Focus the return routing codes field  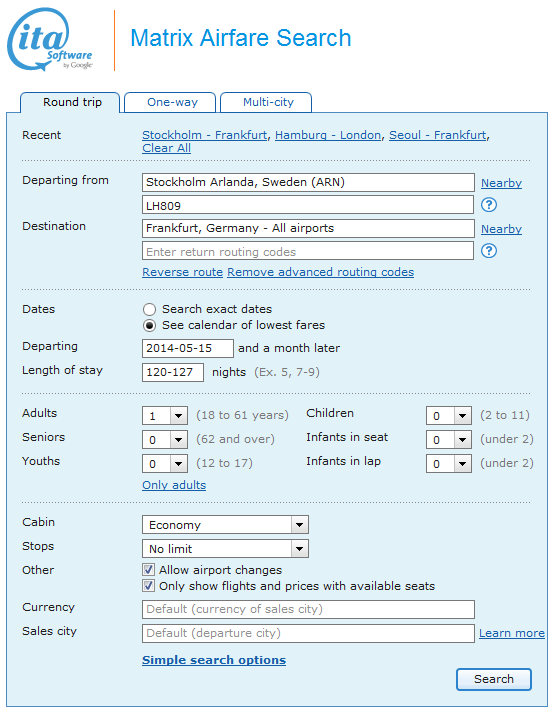pos(308,251)
